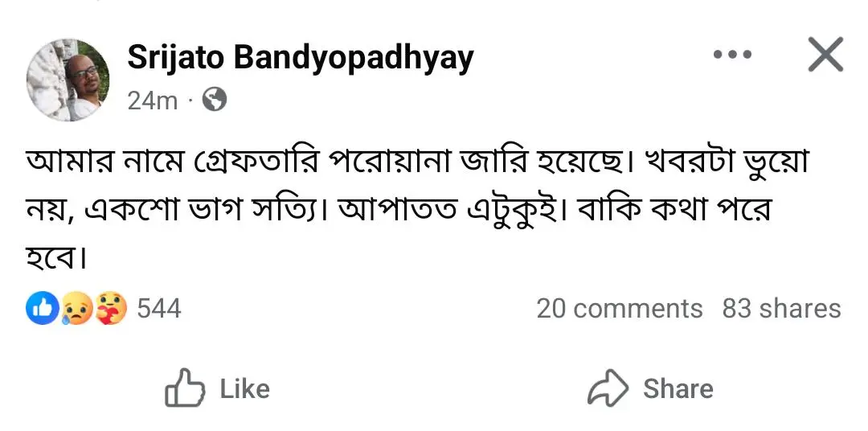Click the blue thumbs-up reaction emoji
Viewport: 868px width, 431px height.
point(42,309)
